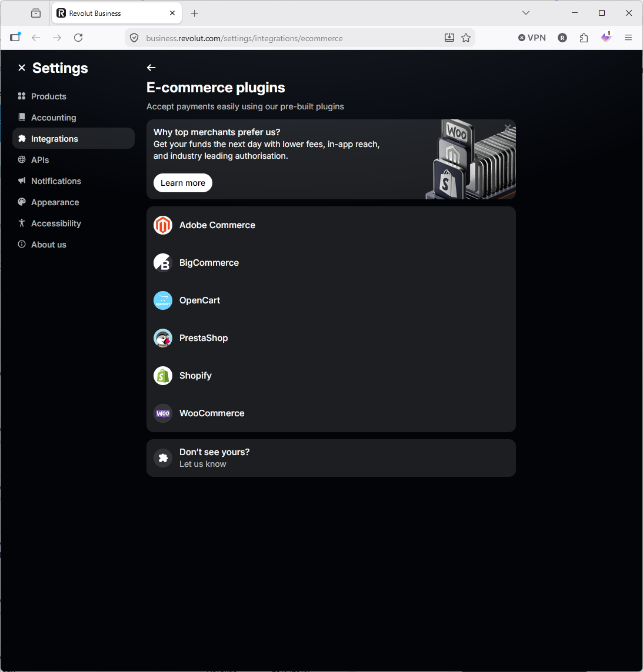Click Don't see yours? Let us know

331,458
